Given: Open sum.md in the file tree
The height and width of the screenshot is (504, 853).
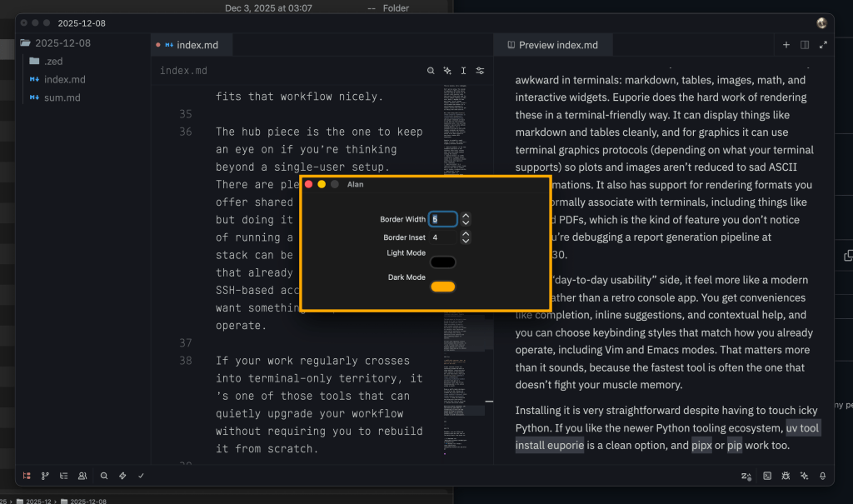Looking at the screenshot, I should click(62, 97).
